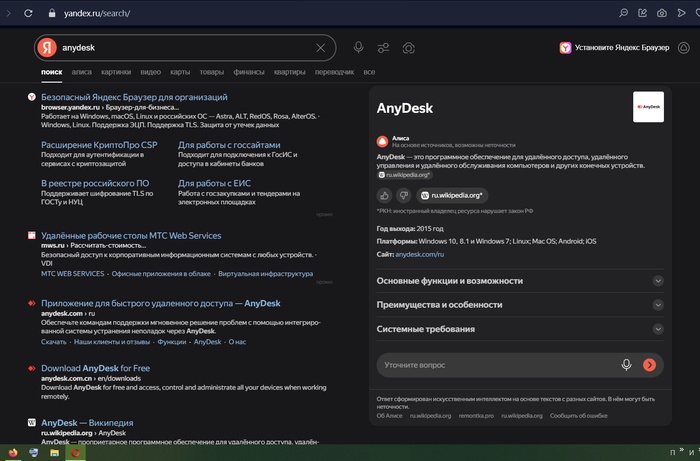This screenshot has width=700, height=461.
Task: Open the AnyDesk logo thumbnail
Action: point(648,106)
